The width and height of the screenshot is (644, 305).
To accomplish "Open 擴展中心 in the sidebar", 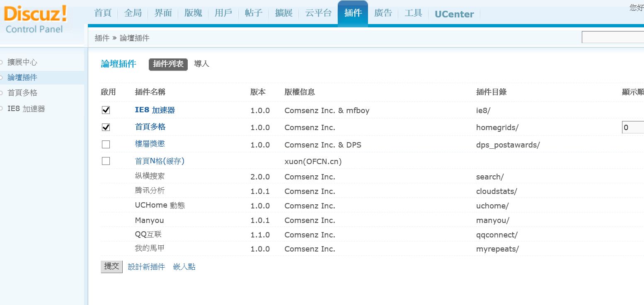I will click(x=22, y=62).
